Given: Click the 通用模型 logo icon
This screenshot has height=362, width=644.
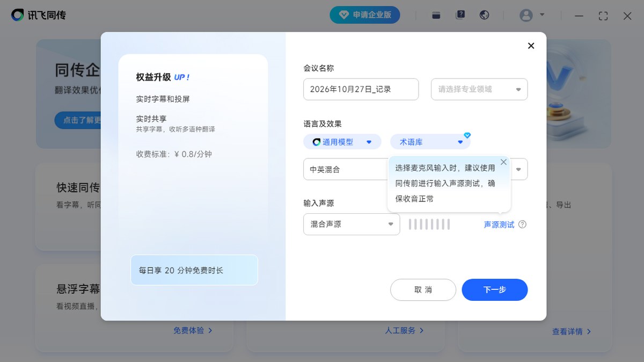Looking at the screenshot, I should (316, 142).
